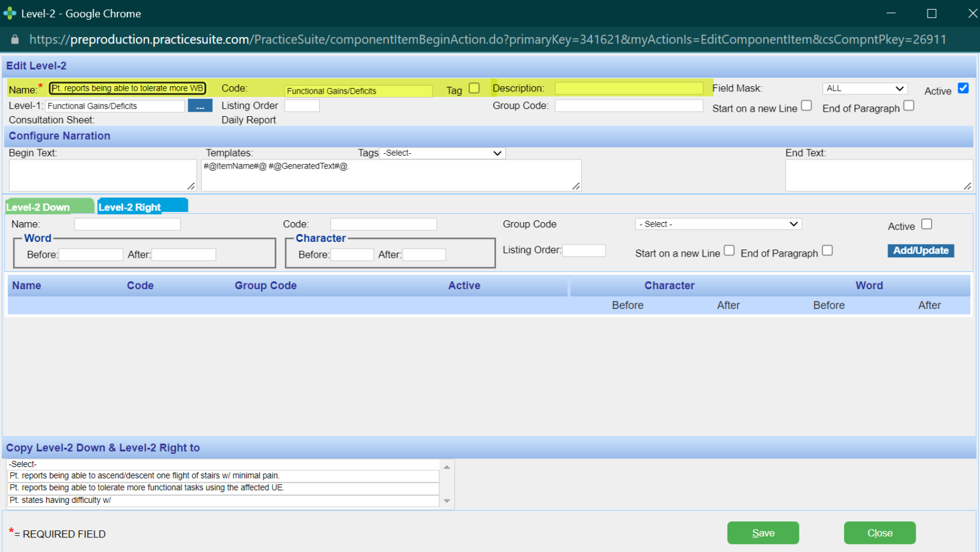
Task: Open the Tags -Select- dropdown
Action: pyautogui.click(x=442, y=153)
